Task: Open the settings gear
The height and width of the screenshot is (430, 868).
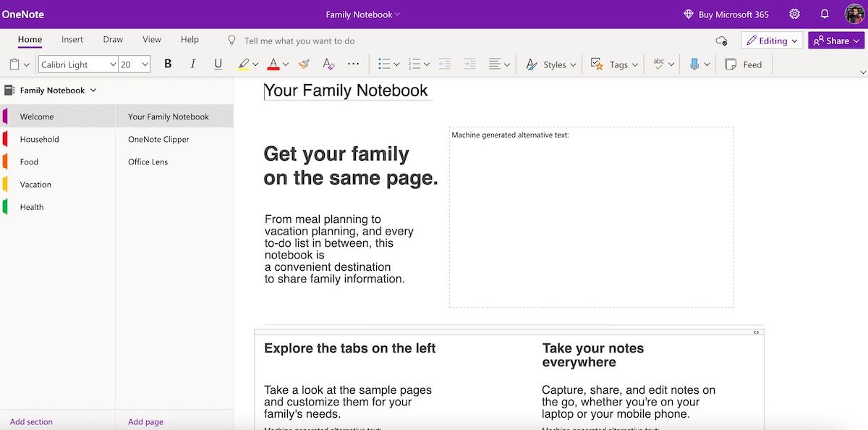Action: coord(794,14)
